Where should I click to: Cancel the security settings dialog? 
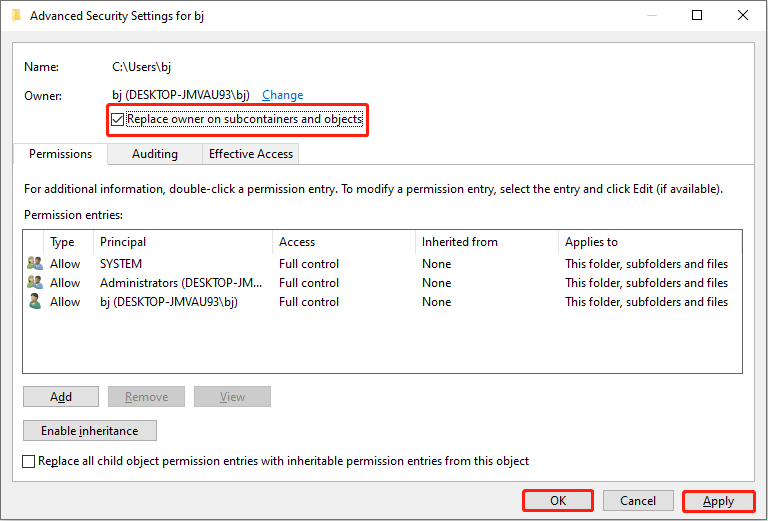[638, 501]
